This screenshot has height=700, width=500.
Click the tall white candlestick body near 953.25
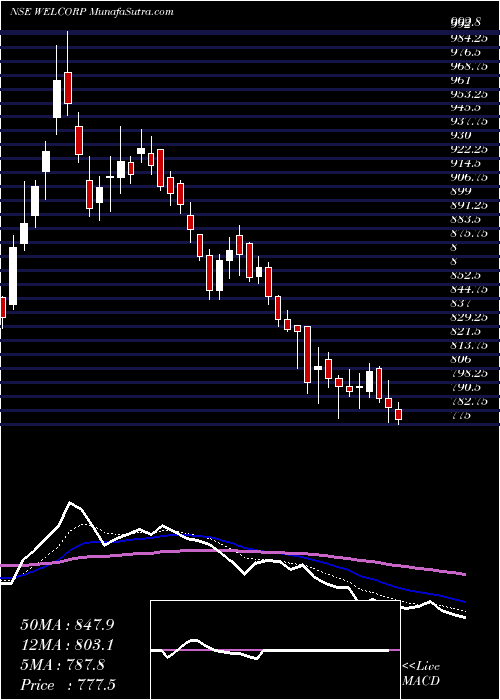57,99
